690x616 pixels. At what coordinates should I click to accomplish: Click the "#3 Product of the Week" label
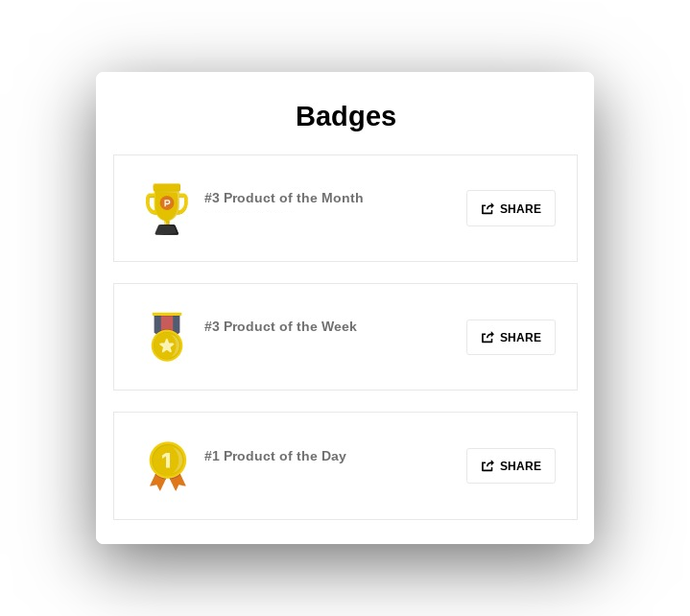(280, 327)
